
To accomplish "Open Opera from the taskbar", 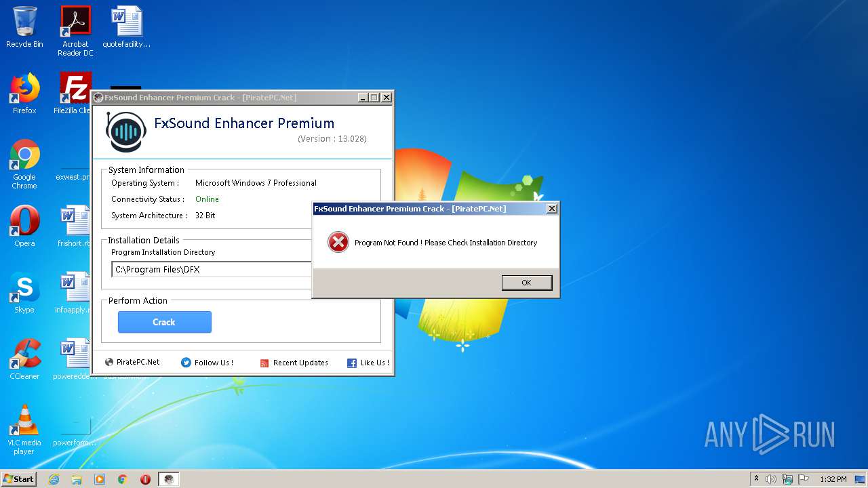I will [x=145, y=479].
